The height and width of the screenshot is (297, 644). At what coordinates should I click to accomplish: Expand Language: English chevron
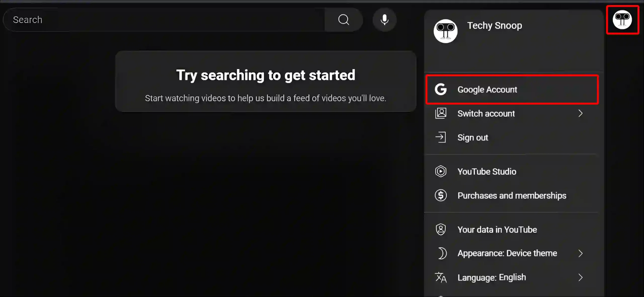581,277
